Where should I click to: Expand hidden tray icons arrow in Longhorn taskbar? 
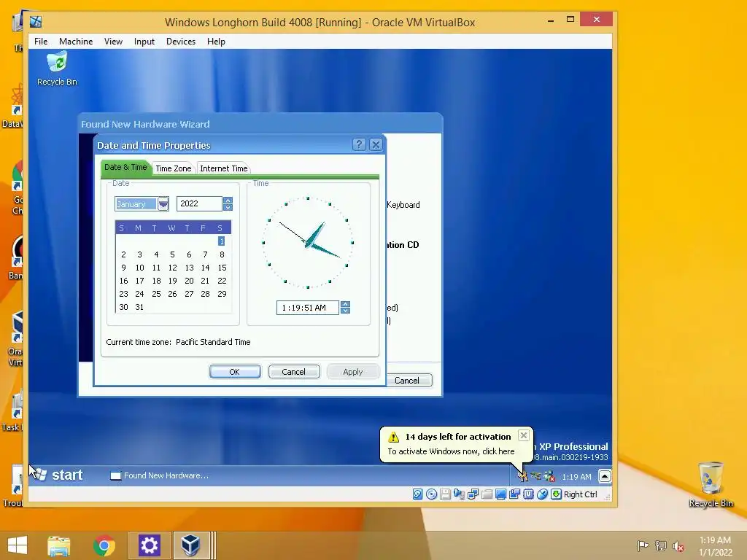(605, 476)
